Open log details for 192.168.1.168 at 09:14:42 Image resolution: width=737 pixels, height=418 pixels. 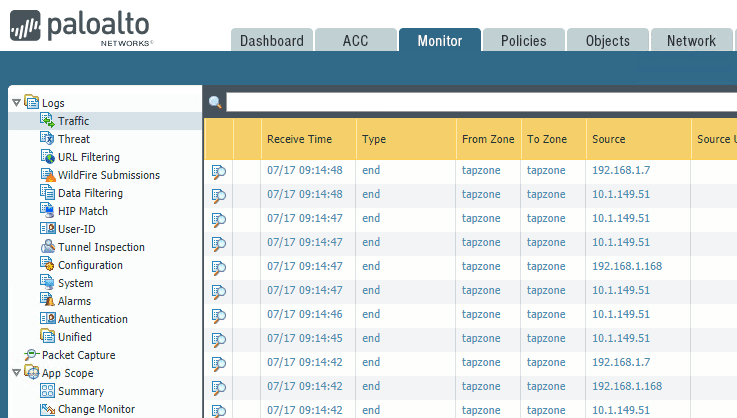pyautogui.click(x=219, y=387)
